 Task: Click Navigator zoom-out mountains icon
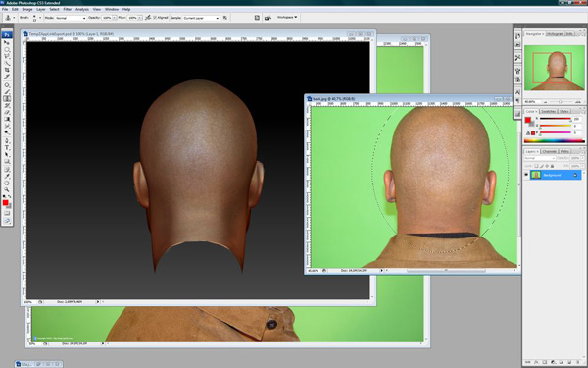click(x=545, y=102)
